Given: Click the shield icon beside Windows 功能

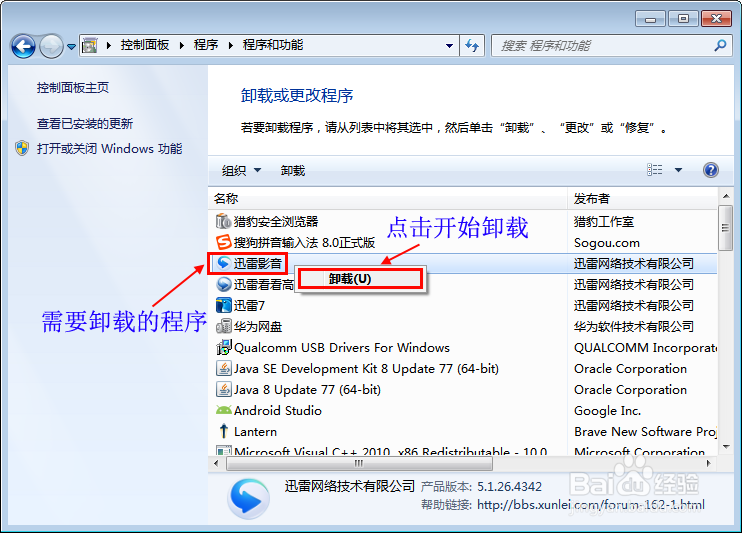Looking at the screenshot, I should [22, 148].
